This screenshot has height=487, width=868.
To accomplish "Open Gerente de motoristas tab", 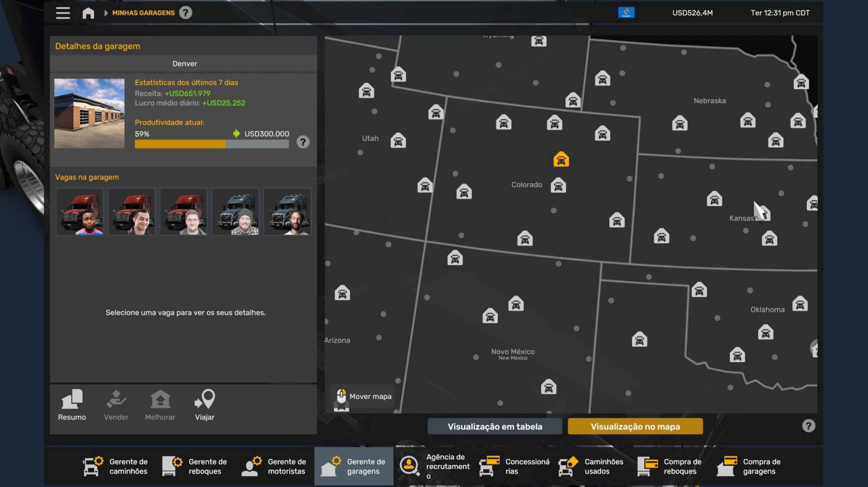I will pyautogui.click(x=274, y=466).
